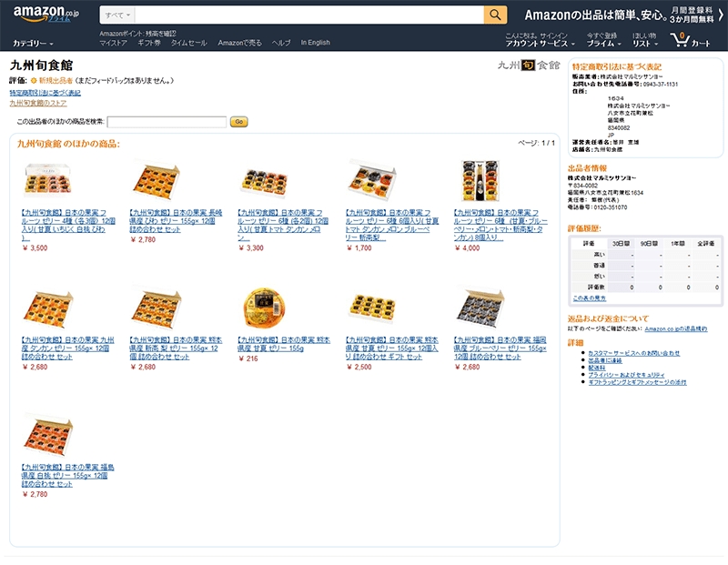Click the orange search magnifier button

click(x=495, y=15)
